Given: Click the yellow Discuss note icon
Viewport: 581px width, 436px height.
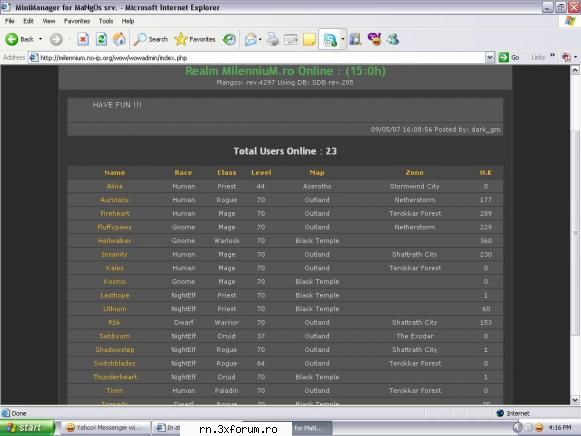Looking at the screenshot, I should (x=309, y=39).
